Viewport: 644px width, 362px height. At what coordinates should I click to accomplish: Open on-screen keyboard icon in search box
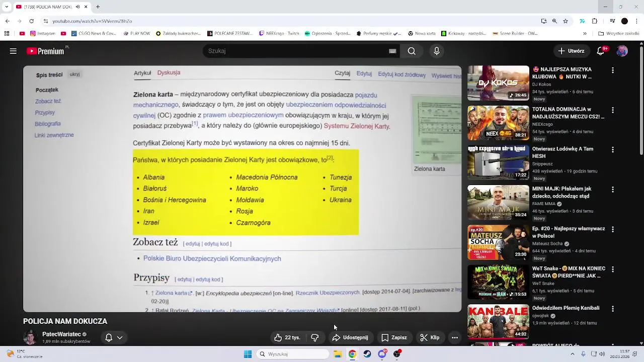[x=392, y=51]
